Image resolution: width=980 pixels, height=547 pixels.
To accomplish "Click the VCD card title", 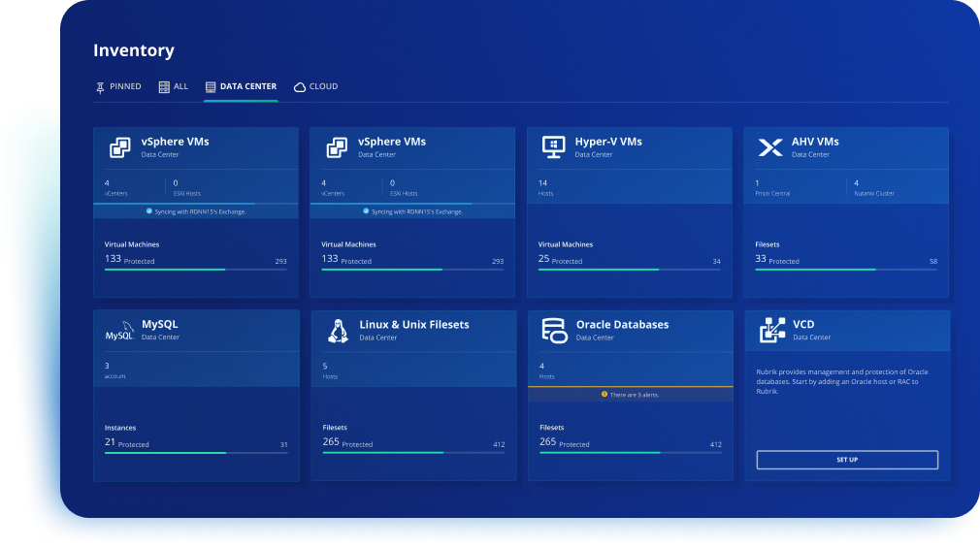I will click(x=803, y=324).
